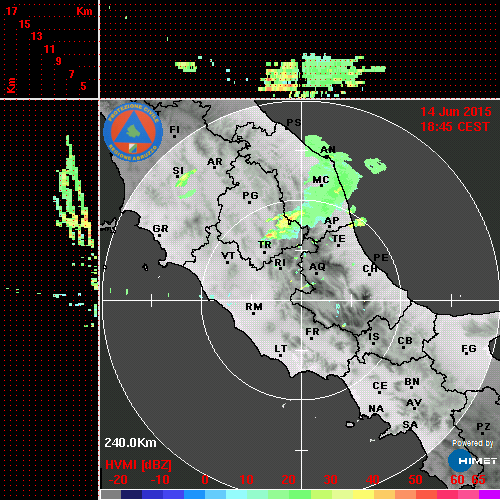Click the "GR" city label

(x=160, y=229)
